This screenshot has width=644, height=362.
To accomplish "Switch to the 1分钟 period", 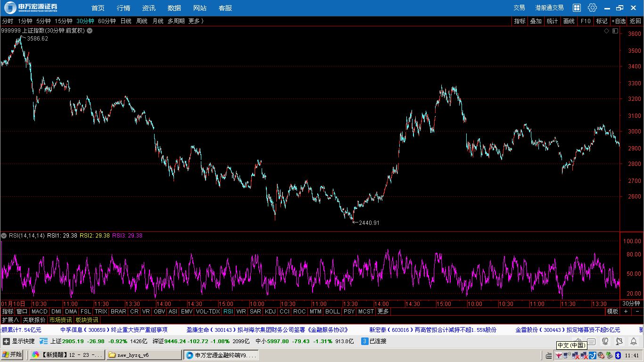I will coord(25,21).
